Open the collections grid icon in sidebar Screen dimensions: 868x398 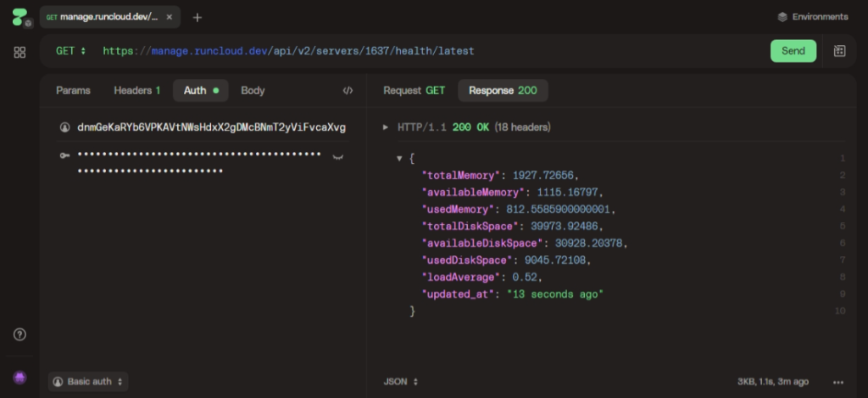[20, 53]
